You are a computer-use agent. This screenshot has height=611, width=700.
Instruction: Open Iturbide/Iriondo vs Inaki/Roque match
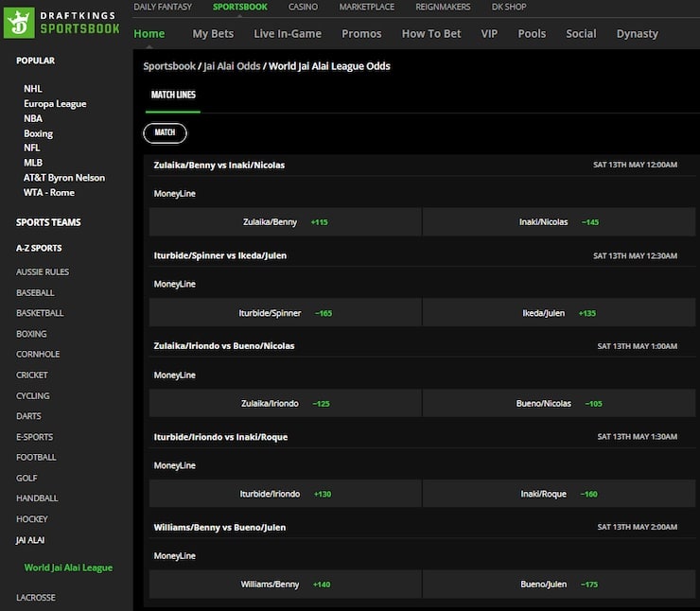coord(220,437)
